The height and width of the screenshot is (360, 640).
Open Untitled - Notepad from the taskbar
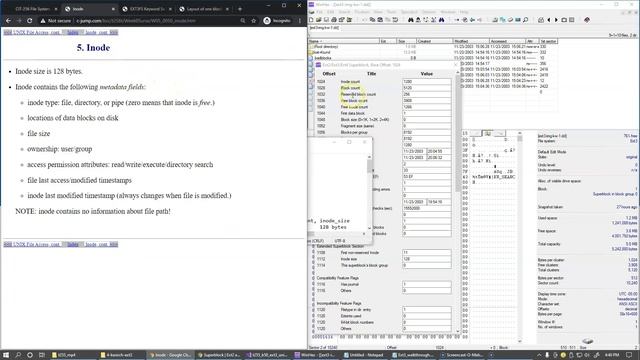point(365,355)
